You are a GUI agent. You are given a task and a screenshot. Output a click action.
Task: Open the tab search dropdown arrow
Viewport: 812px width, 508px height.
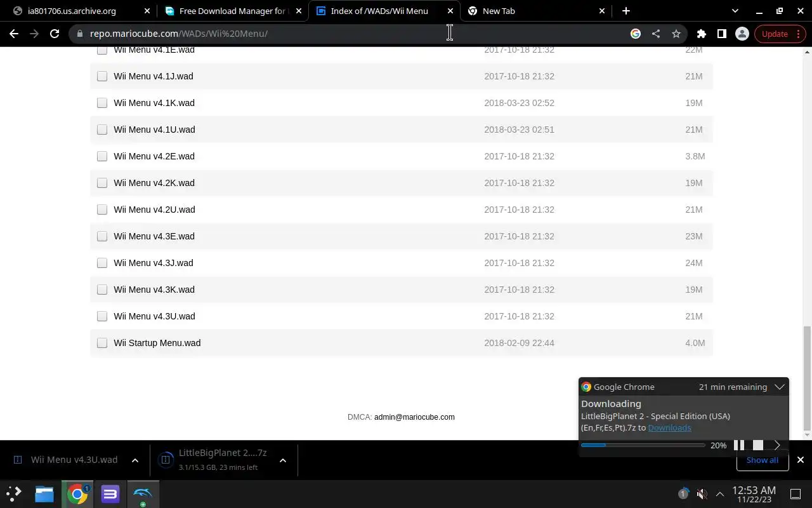point(735,11)
